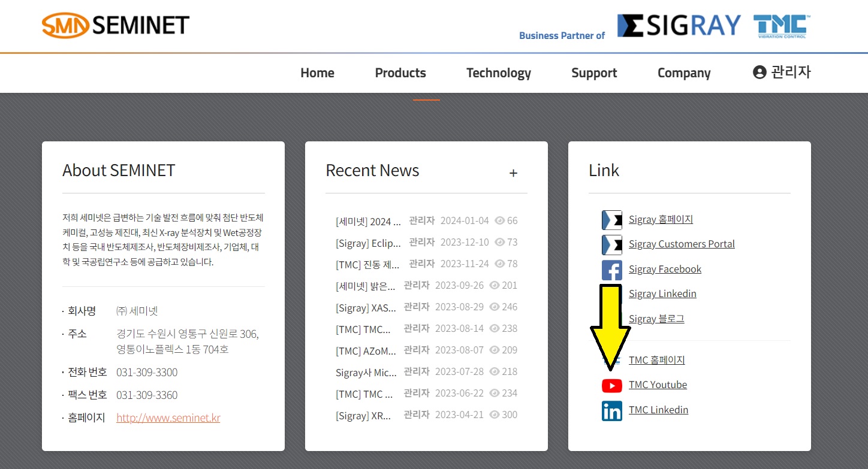This screenshot has width=868, height=469.
Task: Open the SIGRAY partner logo
Action: [679, 26]
